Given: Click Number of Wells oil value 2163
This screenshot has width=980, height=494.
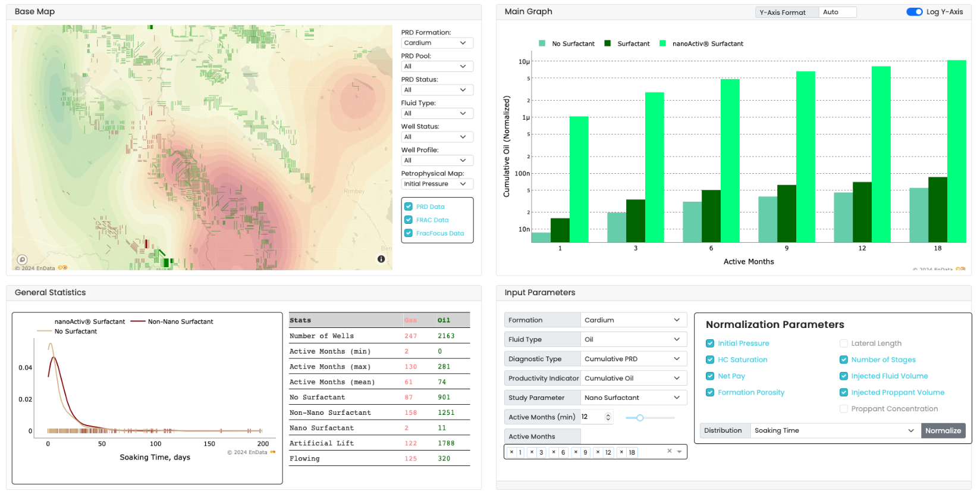Looking at the screenshot, I should point(446,336).
